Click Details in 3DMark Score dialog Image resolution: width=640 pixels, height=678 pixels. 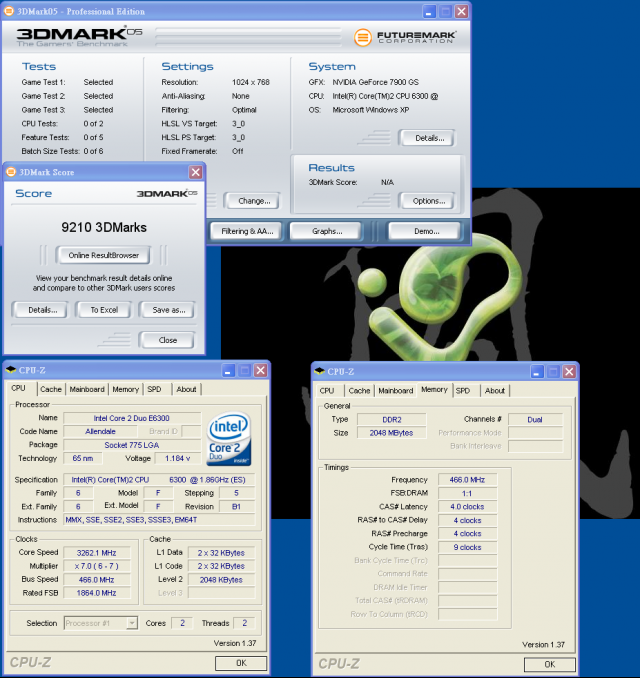pyautogui.click(x=40, y=310)
